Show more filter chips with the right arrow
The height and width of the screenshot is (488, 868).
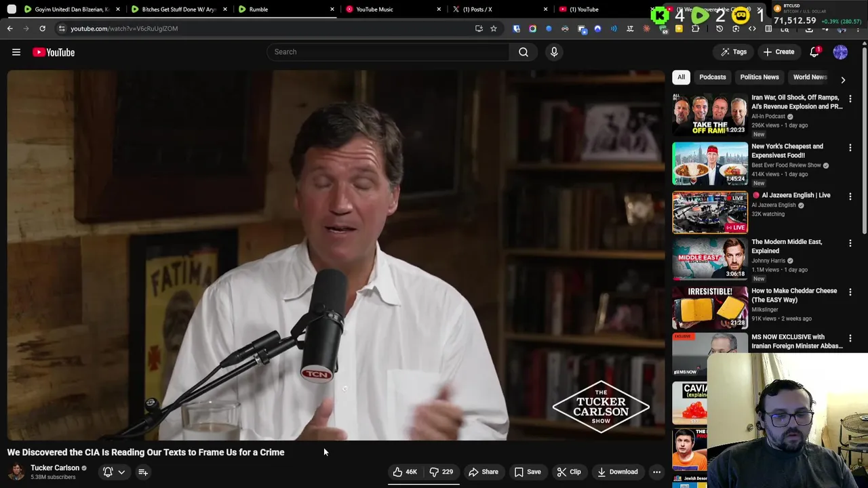tap(843, 79)
